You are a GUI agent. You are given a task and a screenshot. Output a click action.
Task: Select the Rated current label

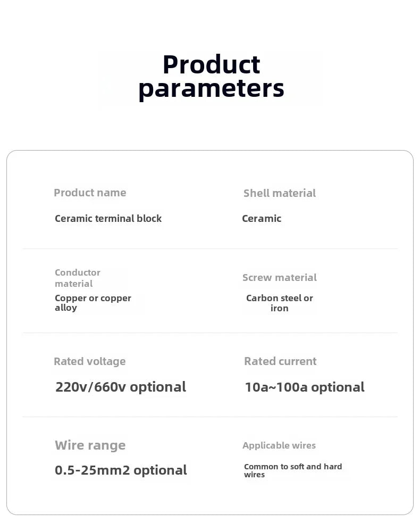click(x=280, y=361)
